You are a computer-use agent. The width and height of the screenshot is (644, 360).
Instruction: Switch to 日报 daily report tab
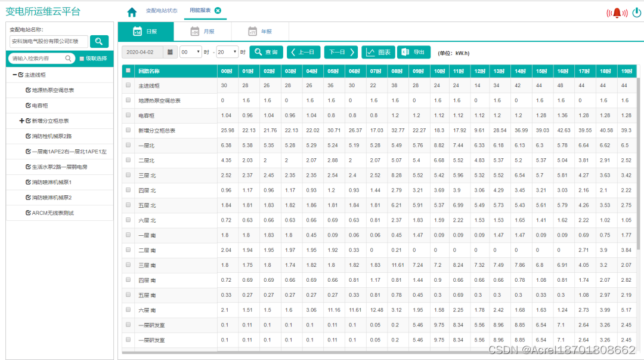coord(146,31)
